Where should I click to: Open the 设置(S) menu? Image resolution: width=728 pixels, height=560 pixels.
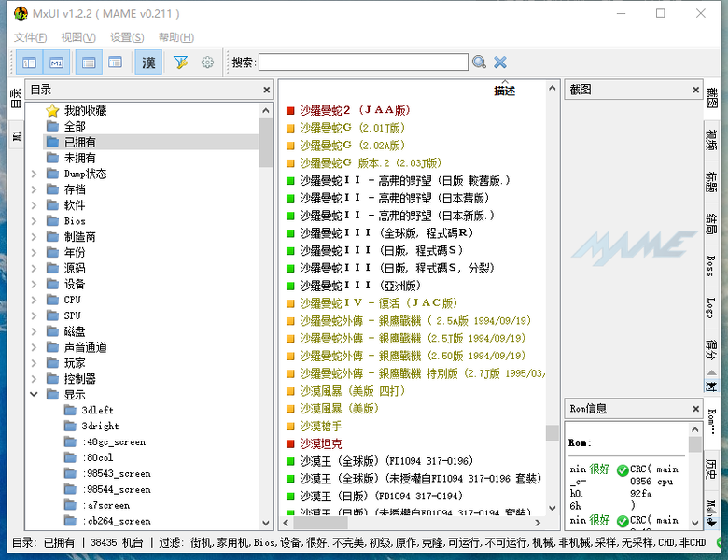127,37
